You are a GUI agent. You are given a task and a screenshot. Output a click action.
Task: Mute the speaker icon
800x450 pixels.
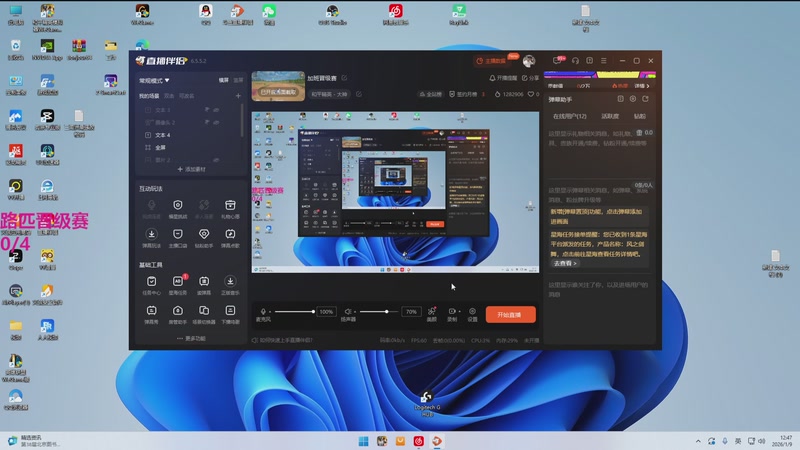coord(347,311)
